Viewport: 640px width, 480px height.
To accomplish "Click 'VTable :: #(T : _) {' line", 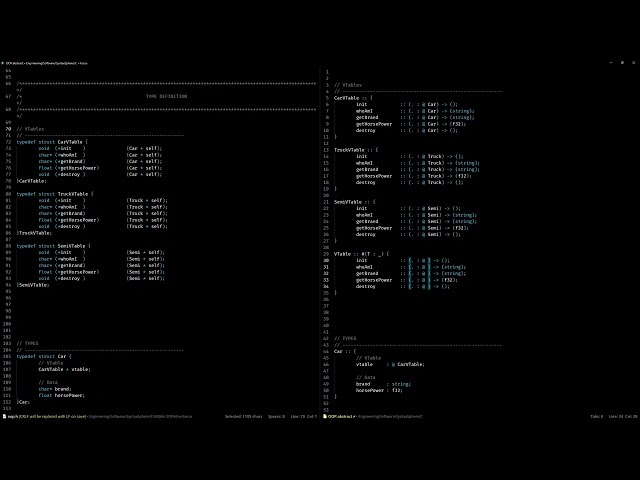I will (x=362, y=254).
